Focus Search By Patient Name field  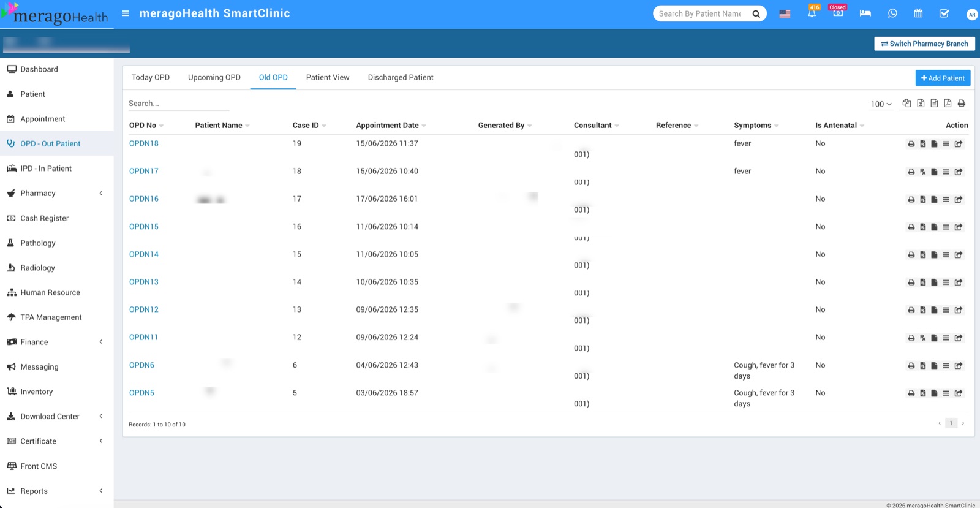tap(700, 13)
